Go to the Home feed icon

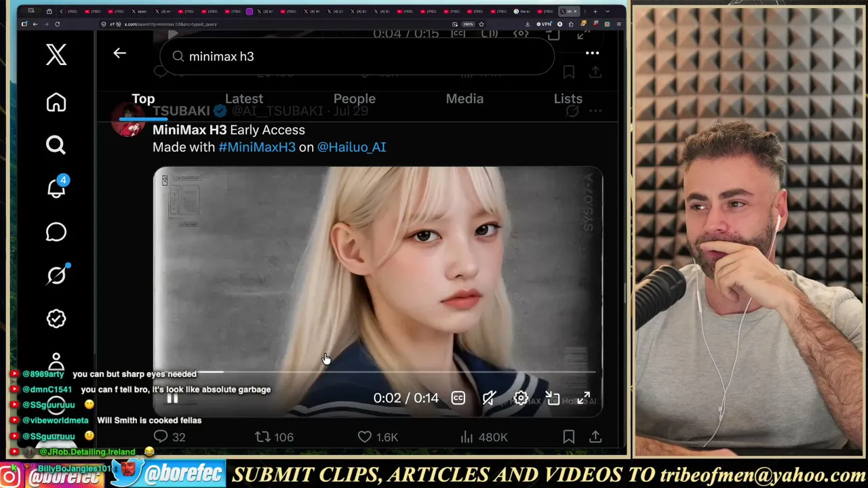(x=56, y=102)
